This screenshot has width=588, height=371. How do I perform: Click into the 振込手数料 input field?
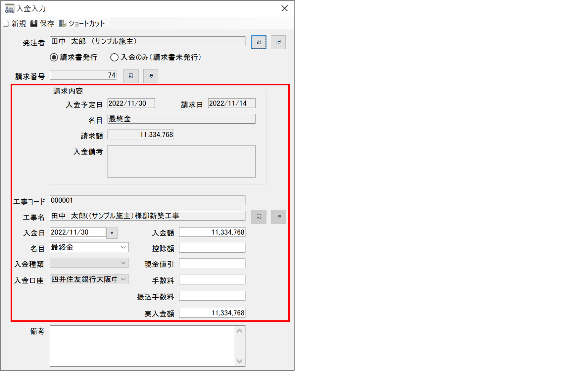click(x=212, y=296)
